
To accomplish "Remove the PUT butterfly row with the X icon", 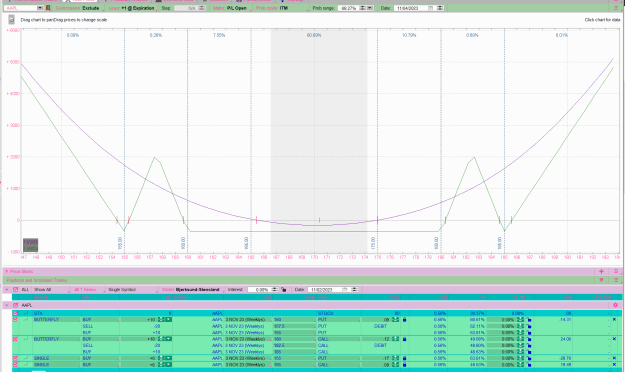I will click(614, 319).
